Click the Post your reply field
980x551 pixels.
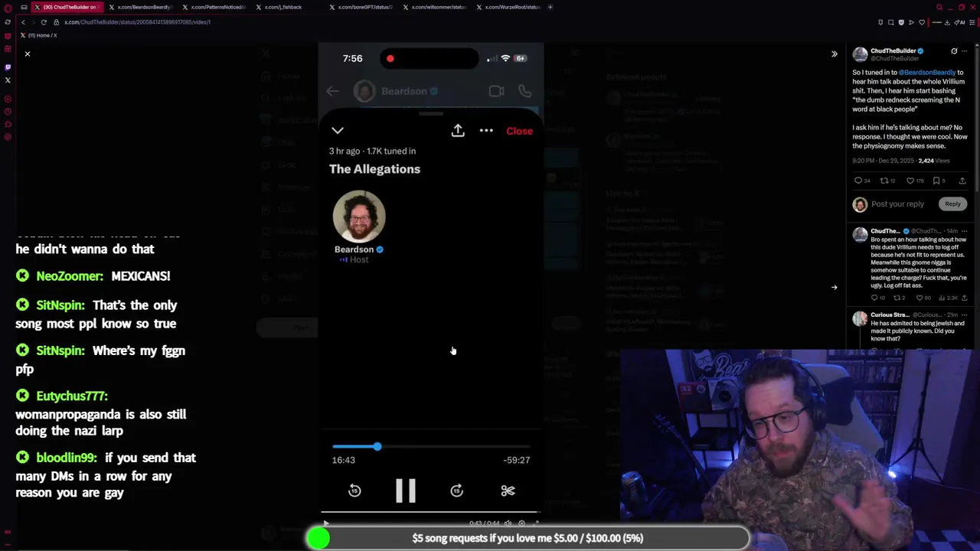[x=897, y=204]
